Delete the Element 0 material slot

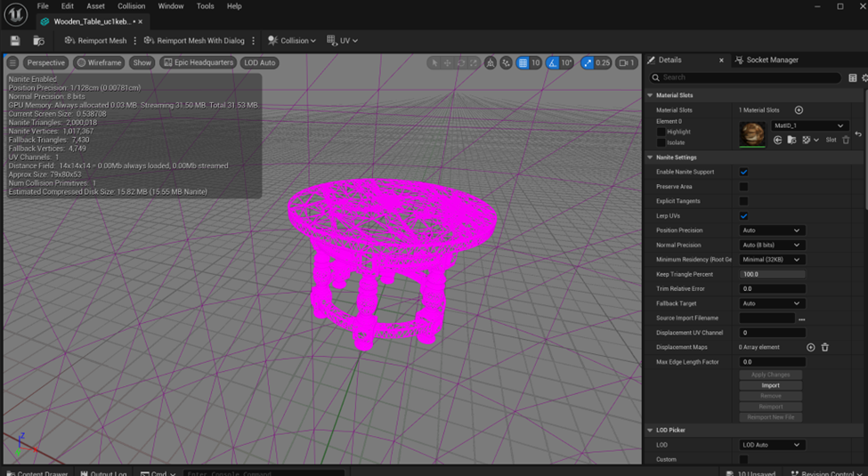(x=846, y=140)
